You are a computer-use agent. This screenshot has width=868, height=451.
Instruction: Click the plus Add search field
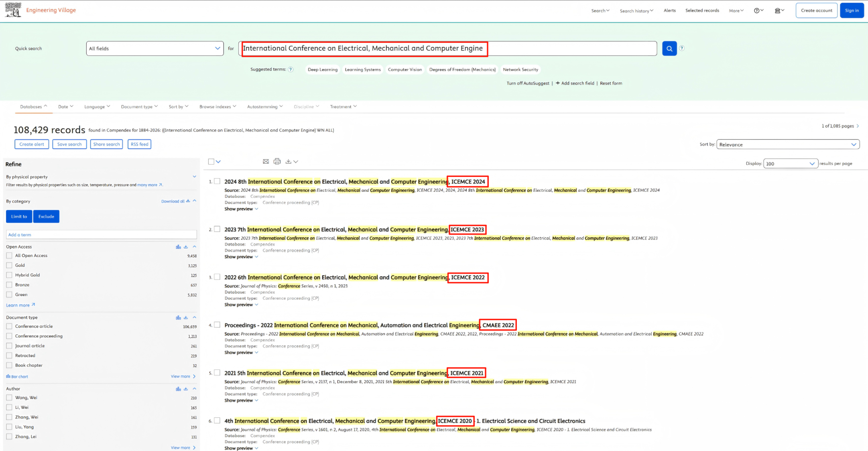point(575,83)
